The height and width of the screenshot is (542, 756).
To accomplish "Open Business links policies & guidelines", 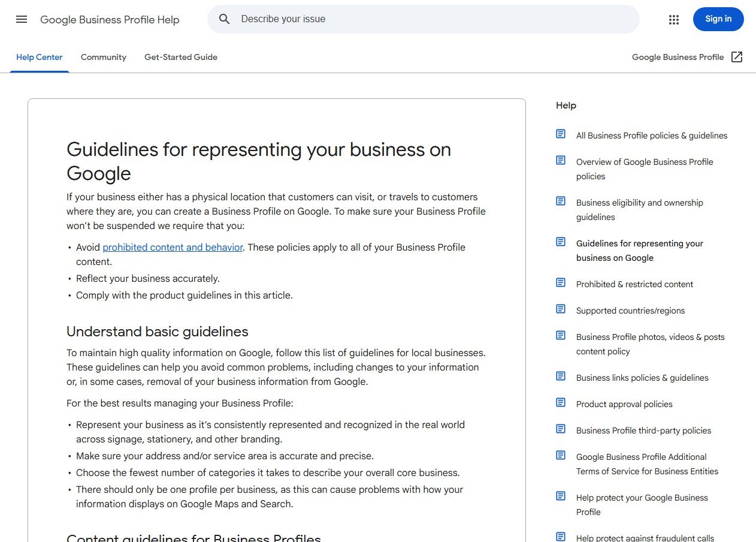I will pyautogui.click(x=642, y=378).
